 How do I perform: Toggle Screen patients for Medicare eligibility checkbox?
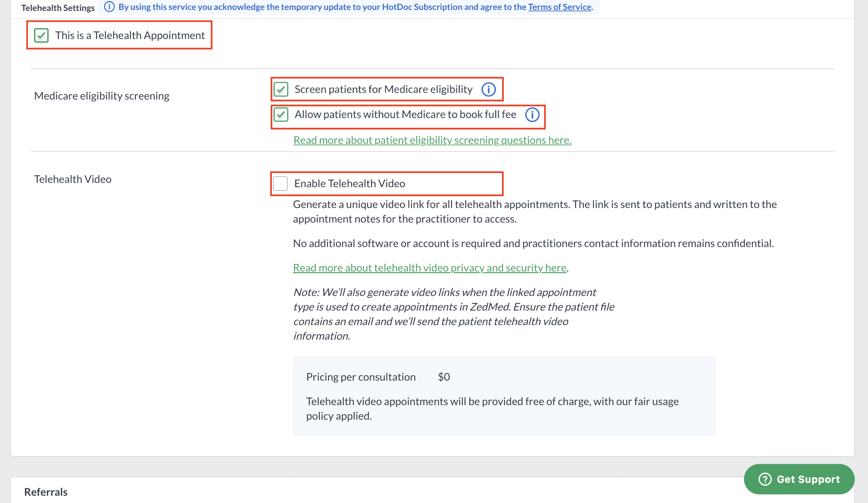tap(281, 90)
